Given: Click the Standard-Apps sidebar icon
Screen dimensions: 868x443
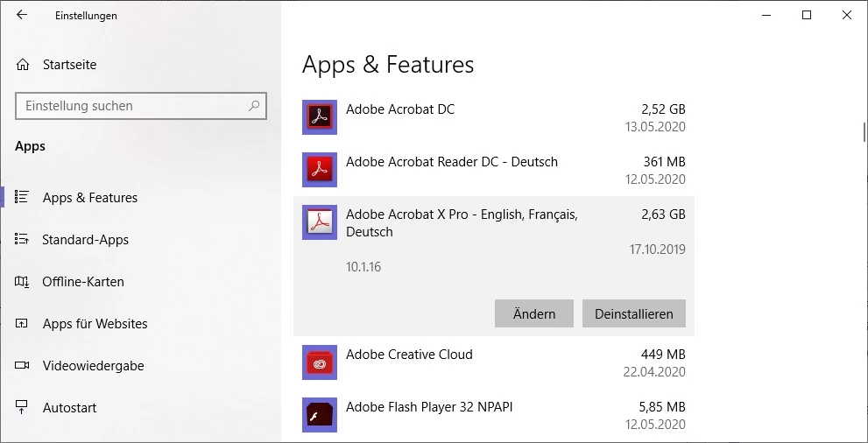Looking at the screenshot, I should pos(22,239).
